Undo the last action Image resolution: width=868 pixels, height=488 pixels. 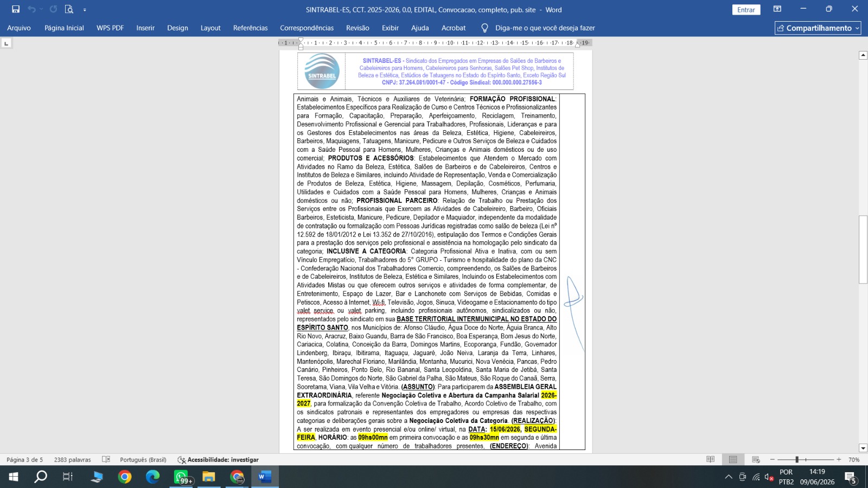coord(31,9)
